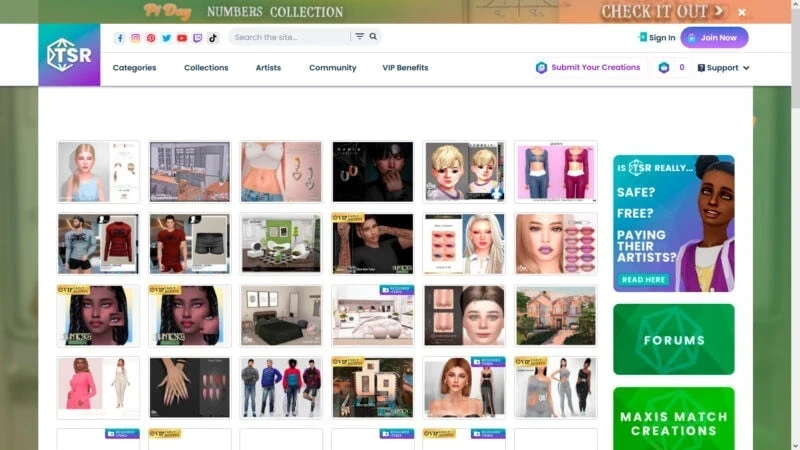Open the YouTube social icon
The height and width of the screenshot is (450, 800).
182,38
